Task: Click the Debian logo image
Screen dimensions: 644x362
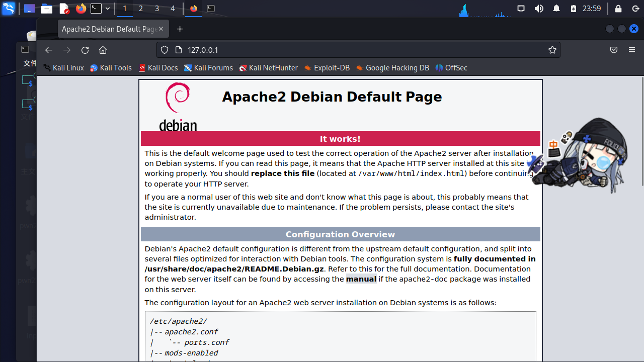Action: click(178, 107)
